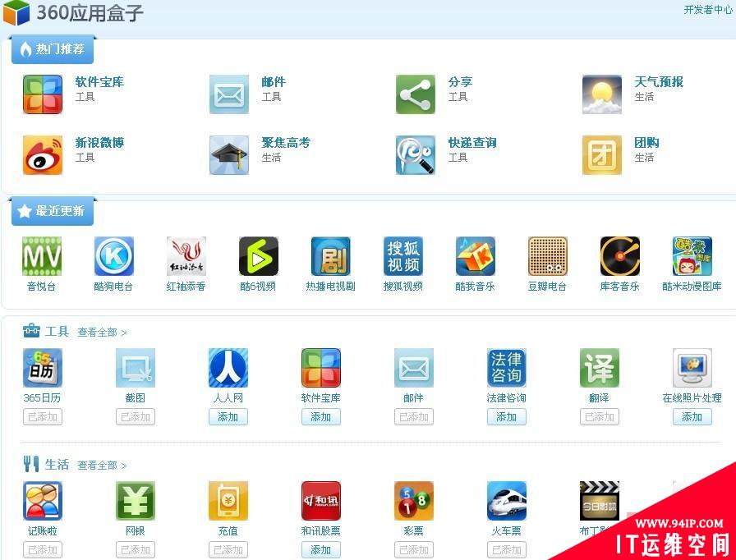This screenshot has width=736, height=560.
Task: Open the yellow 团购 icon
Action: coord(602,155)
